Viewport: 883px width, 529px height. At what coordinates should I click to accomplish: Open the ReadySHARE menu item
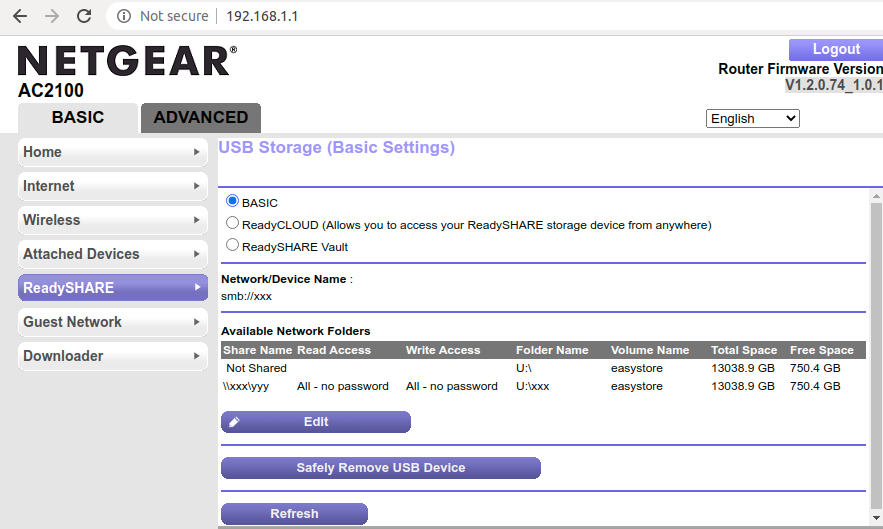(113, 288)
